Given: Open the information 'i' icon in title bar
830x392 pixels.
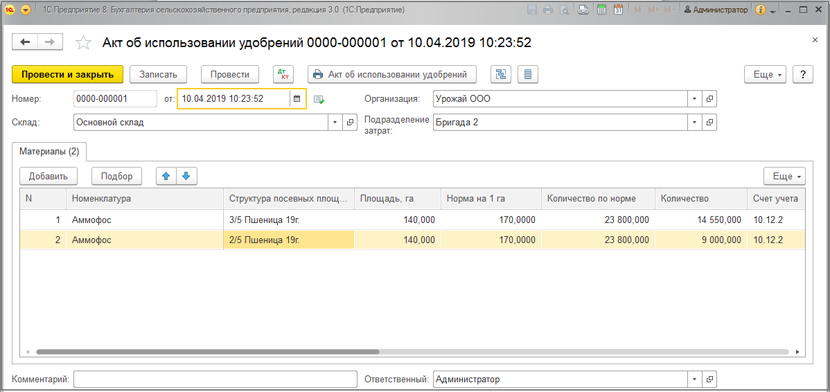Looking at the screenshot, I should coord(762,10).
